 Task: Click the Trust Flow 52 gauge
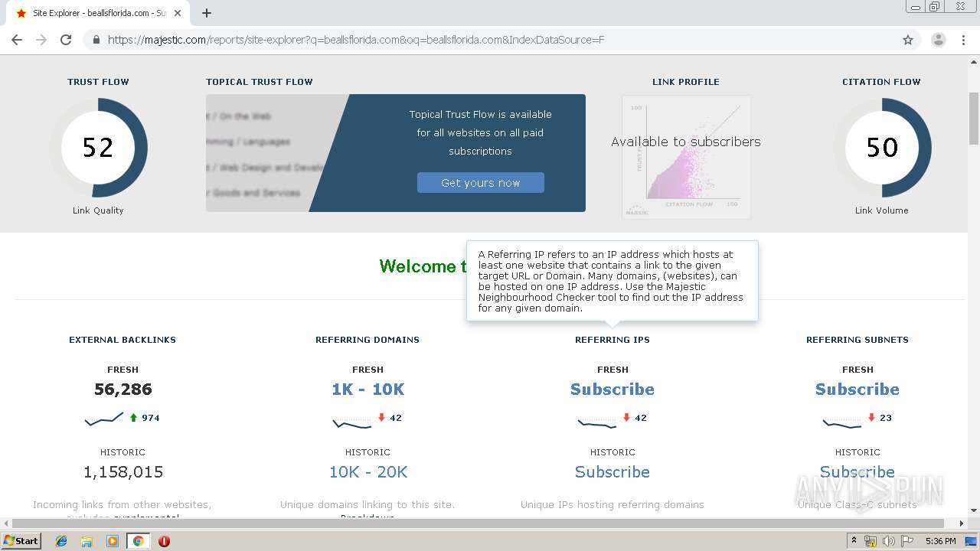tap(98, 147)
